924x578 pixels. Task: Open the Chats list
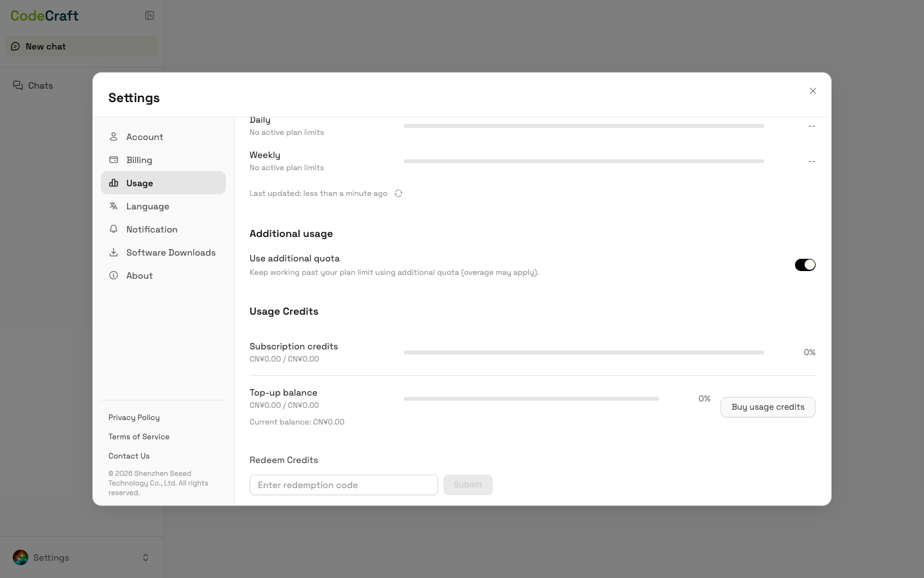click(x=81, y=85)
